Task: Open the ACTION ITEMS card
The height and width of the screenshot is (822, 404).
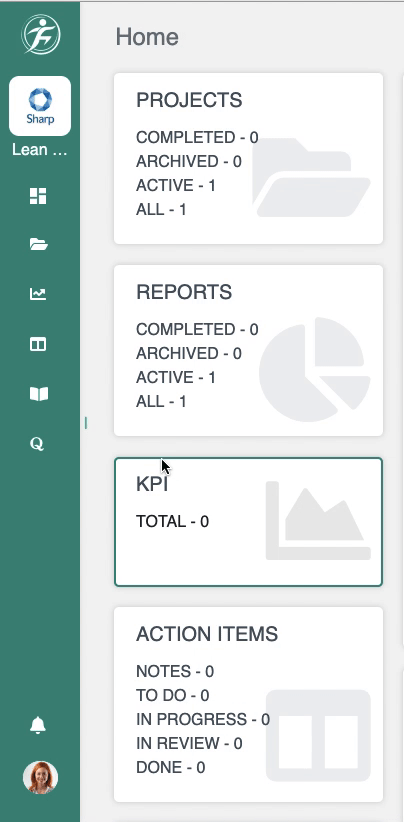Action: click(x=248, y=704)
